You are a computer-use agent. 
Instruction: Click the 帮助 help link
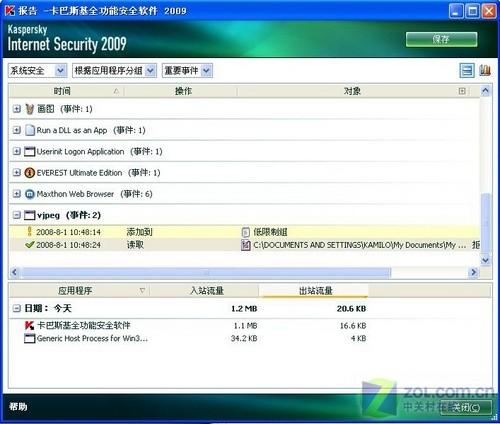pyautogui.click(x=18, y=406)
